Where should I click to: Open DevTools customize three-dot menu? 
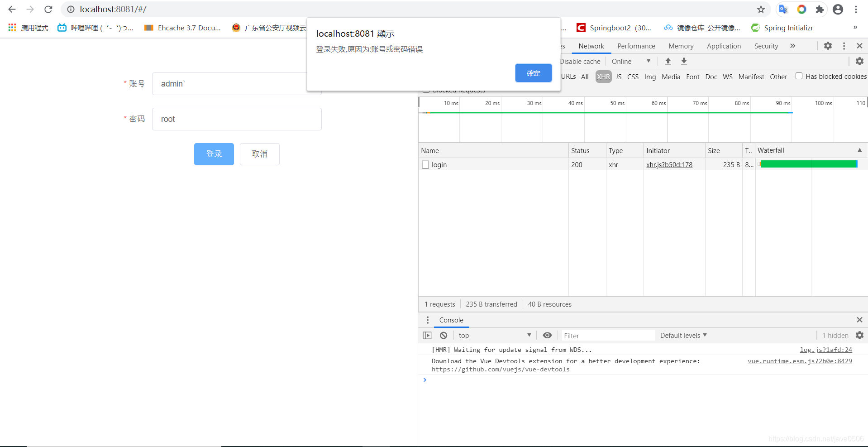(x=844, y=46)
